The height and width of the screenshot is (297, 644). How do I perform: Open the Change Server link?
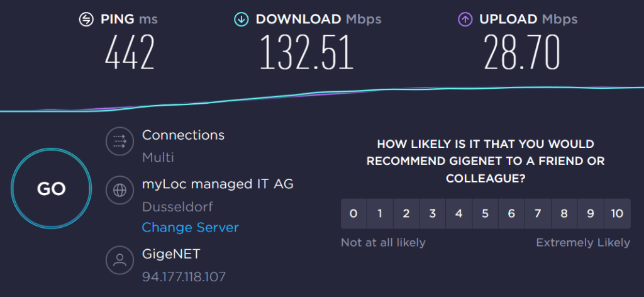pyautogui.click(x=190, y=227)
